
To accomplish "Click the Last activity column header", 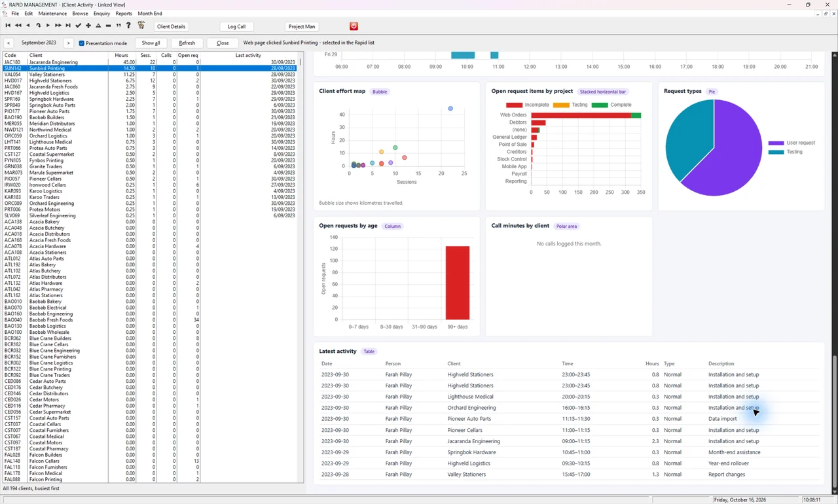I will (x=249, y=56).
